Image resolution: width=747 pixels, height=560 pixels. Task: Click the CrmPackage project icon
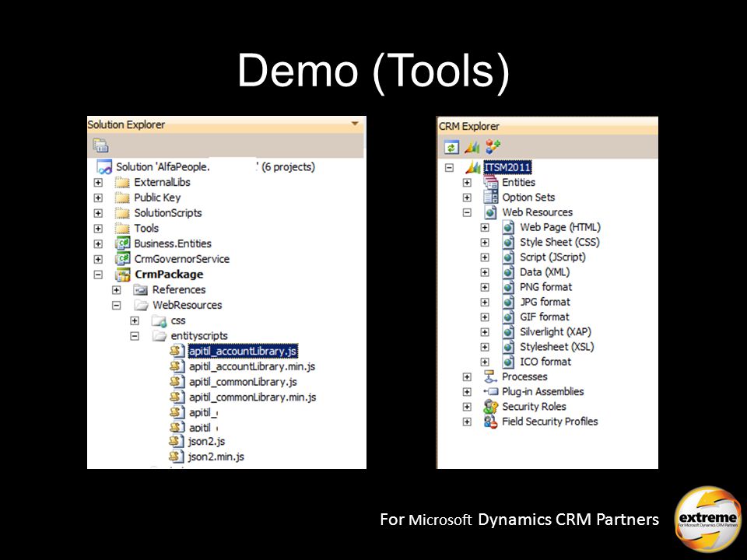[x=122, y=275]
